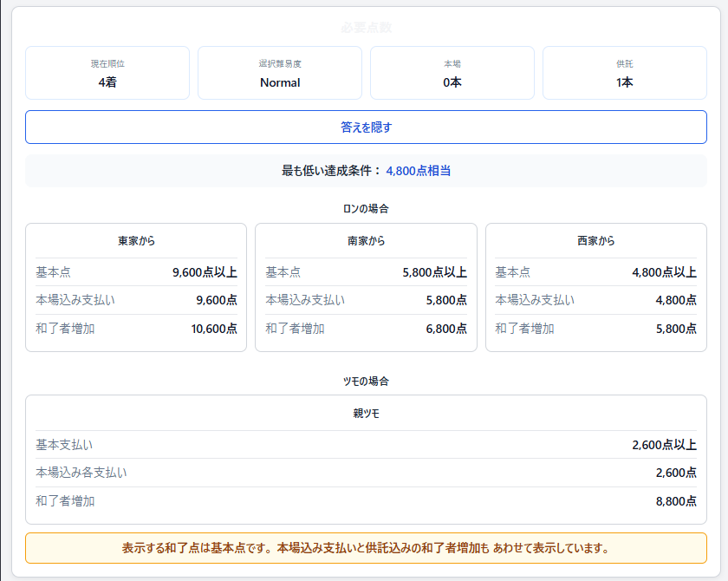Viewport: 728px width, 581px height.
Task: Click the 基本支払い value 2,600点以上
Action: point(665,445)
